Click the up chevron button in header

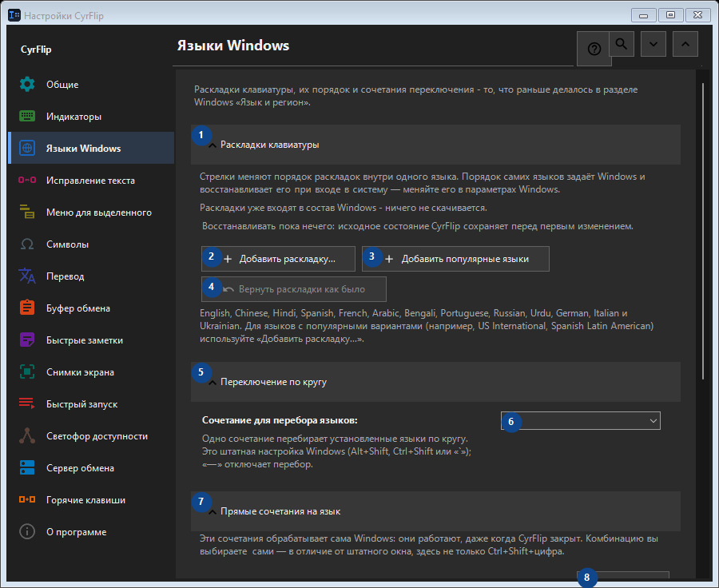(x=685, y=44)
